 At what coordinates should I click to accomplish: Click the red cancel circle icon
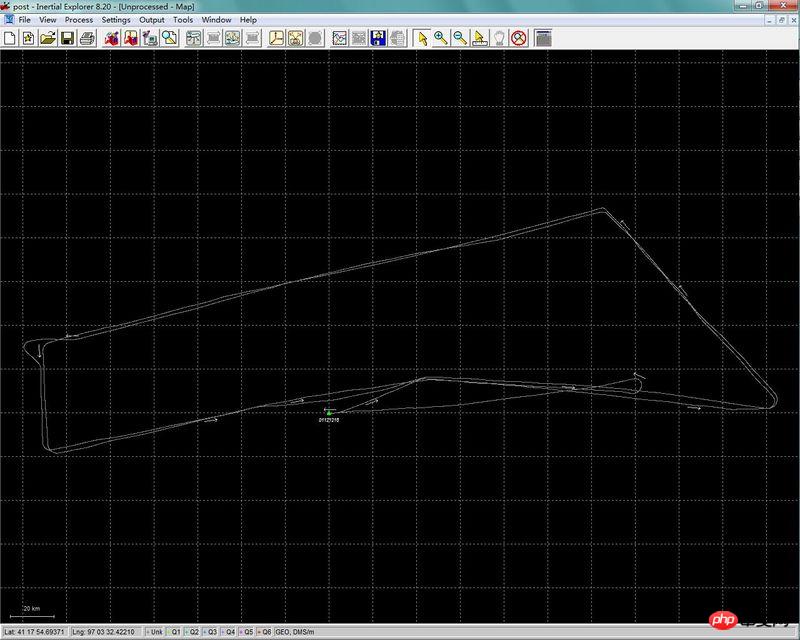click(518, 38)
